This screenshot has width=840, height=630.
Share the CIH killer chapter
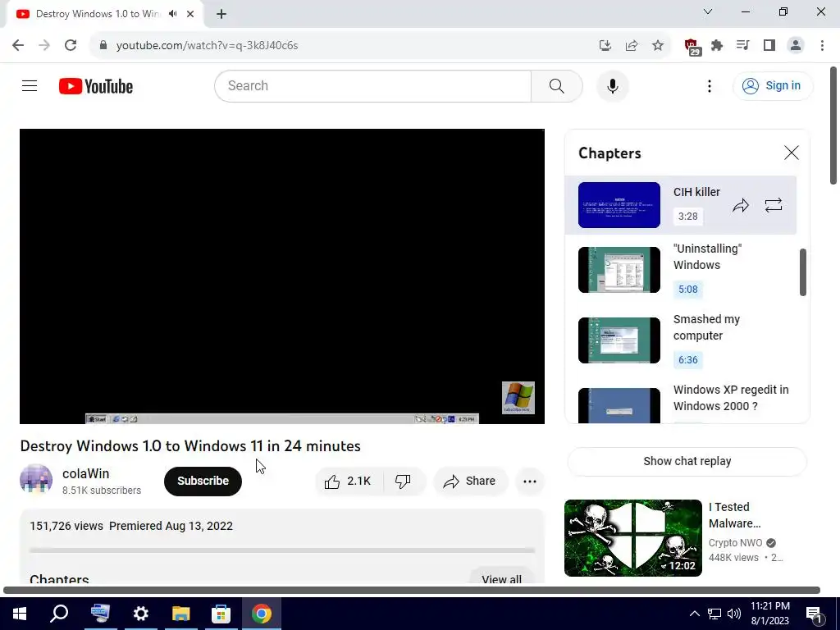pyautogui.click(x=741, y=205)
